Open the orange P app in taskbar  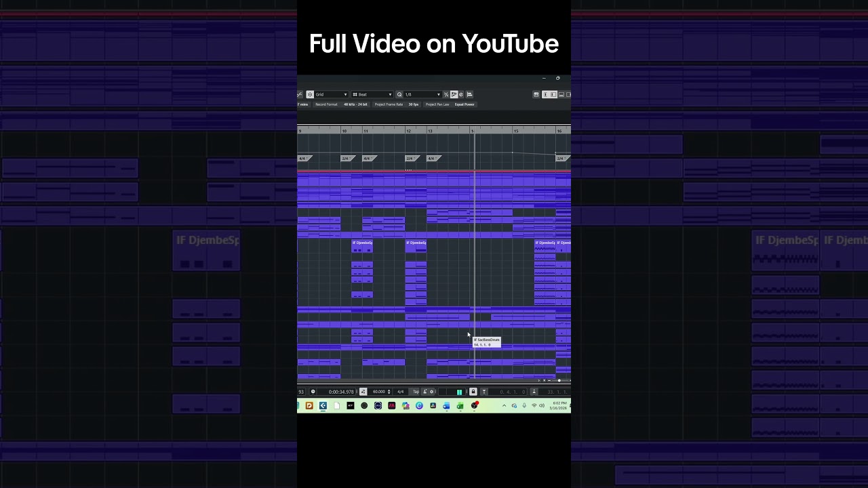coord(309,406)
